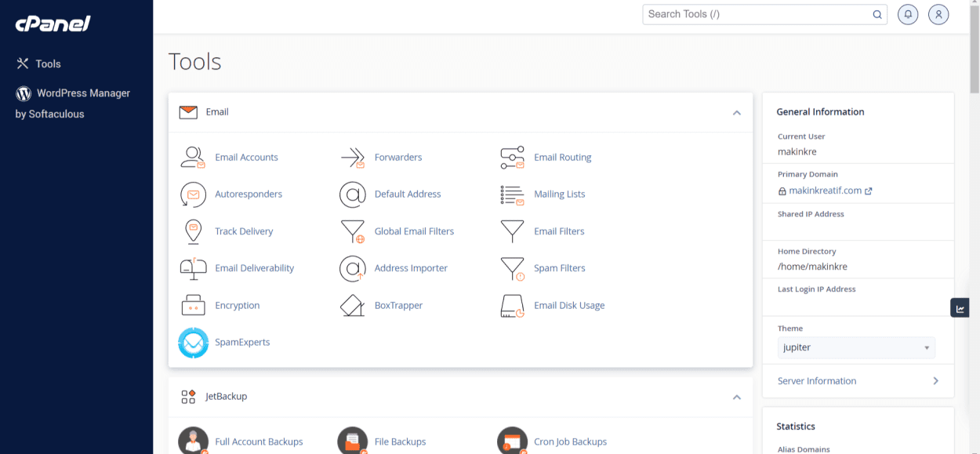Select the SpamExperts icon
980x454 pixels.
tap(193, 343)
